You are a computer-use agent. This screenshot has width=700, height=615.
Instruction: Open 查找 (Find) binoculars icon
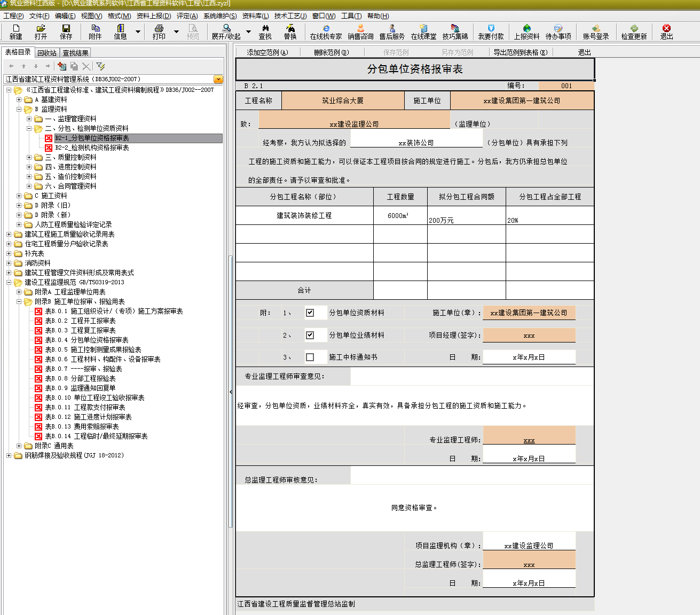coord(265,32)
